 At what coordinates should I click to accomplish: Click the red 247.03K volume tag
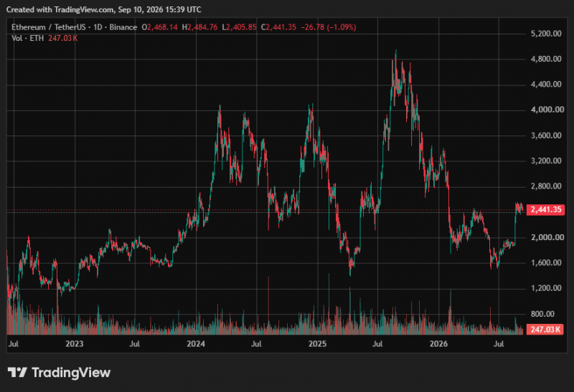point(545,330)
